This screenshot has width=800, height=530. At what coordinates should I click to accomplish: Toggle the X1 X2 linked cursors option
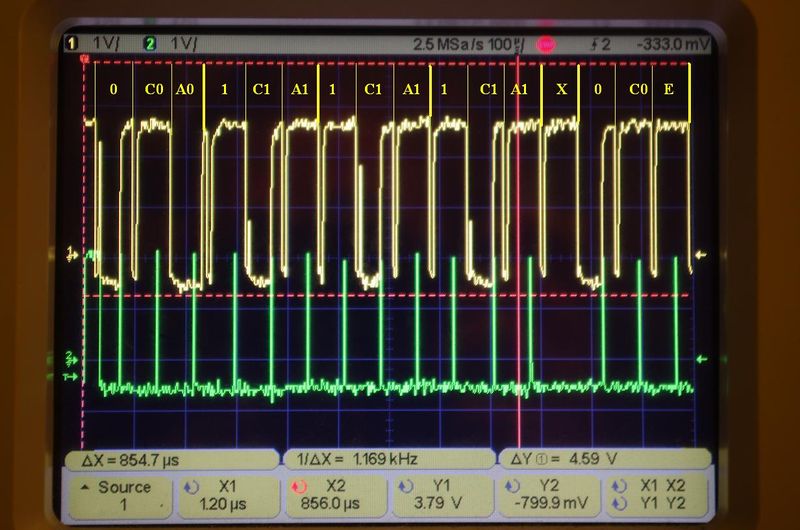click(656, 486)
